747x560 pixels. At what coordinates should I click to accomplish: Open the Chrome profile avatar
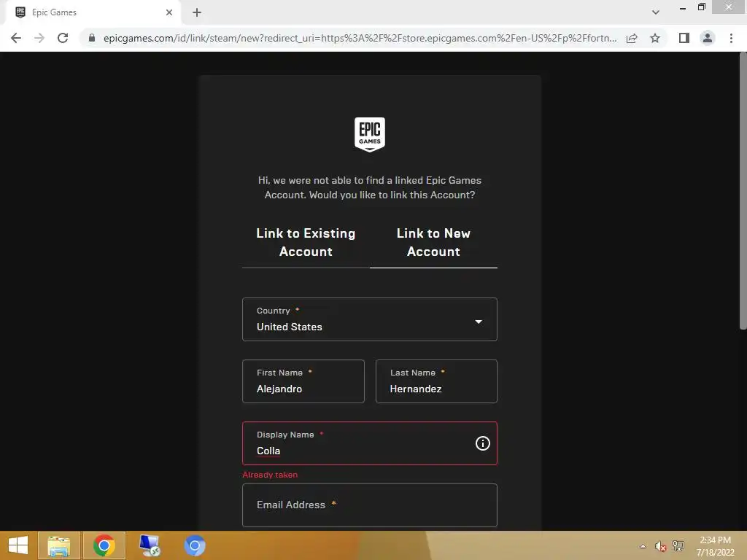point(708,38)
